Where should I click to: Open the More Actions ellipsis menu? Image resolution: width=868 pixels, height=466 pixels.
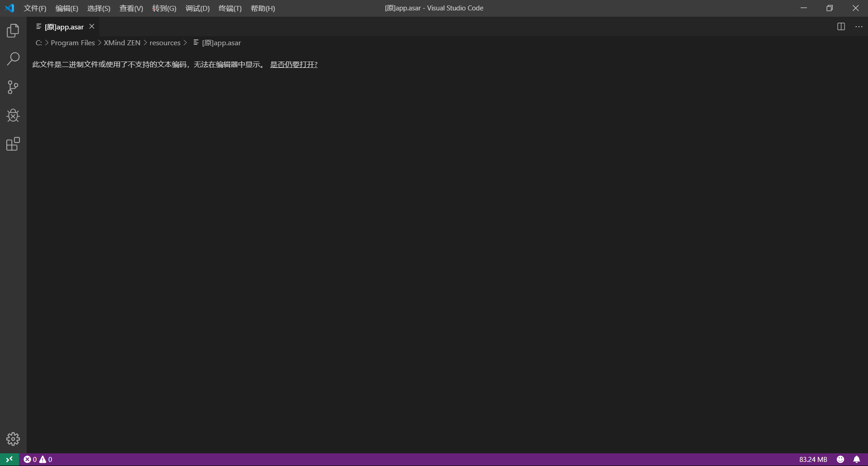(x=859, y=27)
